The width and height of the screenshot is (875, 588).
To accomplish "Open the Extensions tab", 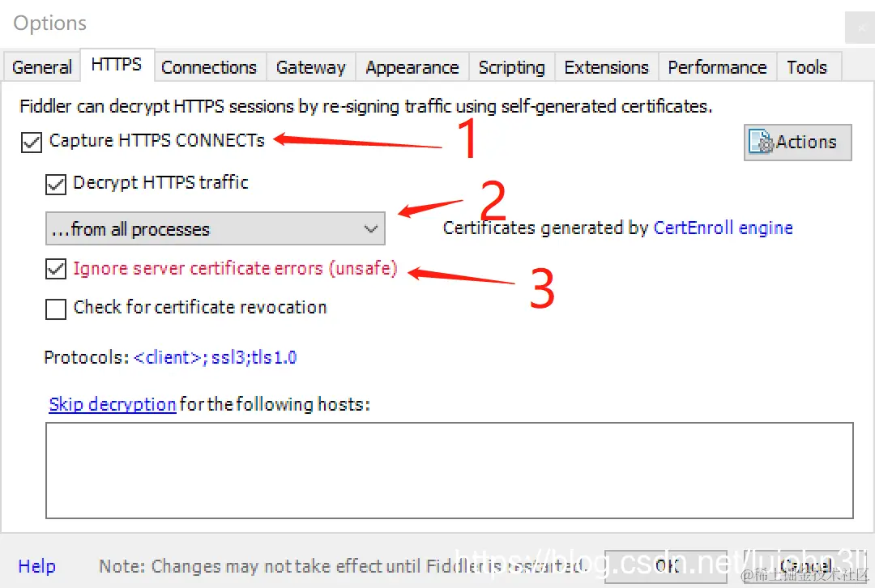I will [x=607, y=67].
